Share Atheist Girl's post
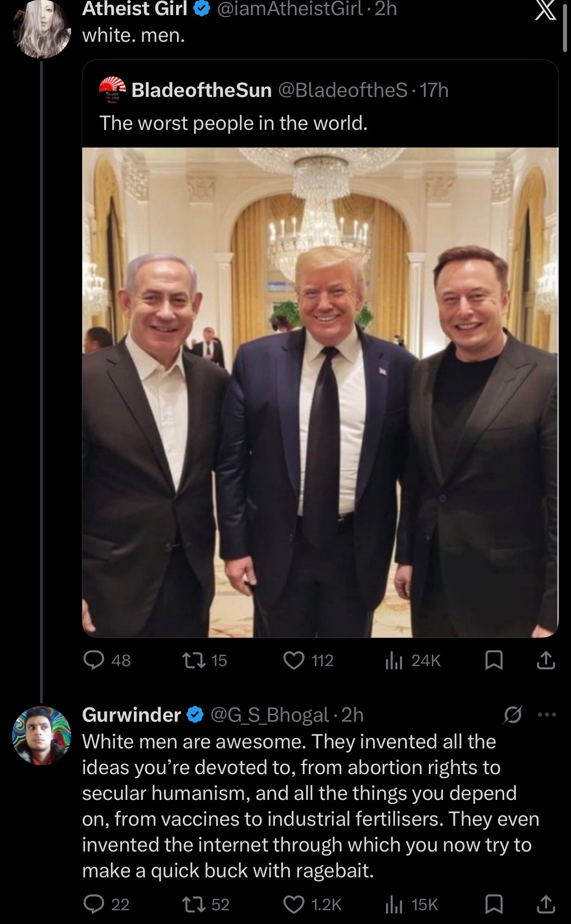 pos(546,660)
